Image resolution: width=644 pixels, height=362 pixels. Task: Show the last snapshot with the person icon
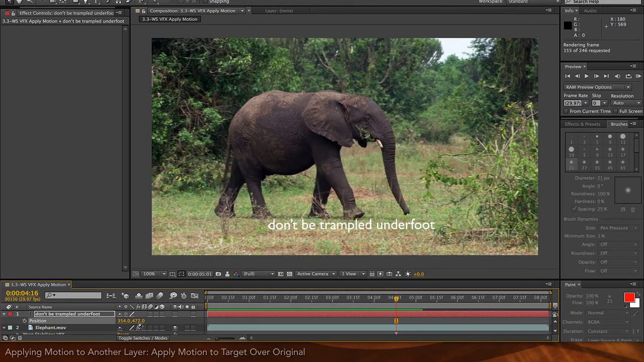[x=227, y=274]
